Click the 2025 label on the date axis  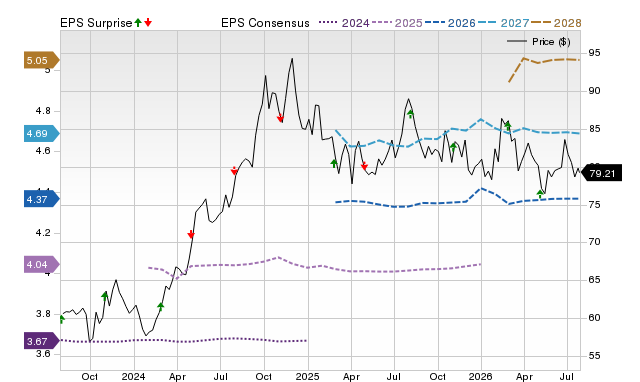(x=307, y=376)
